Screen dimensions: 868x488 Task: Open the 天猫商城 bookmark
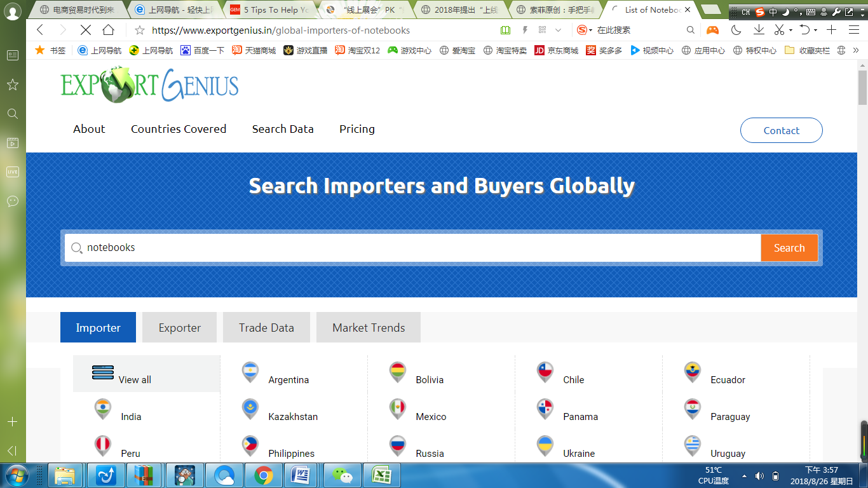tap(254, 50)
